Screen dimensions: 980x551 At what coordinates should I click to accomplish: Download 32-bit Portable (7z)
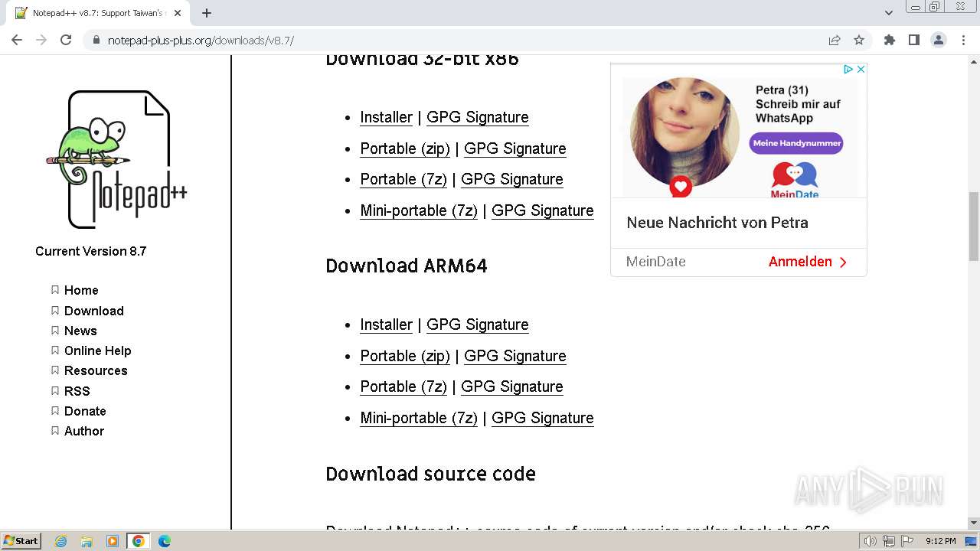click(403, 179)
